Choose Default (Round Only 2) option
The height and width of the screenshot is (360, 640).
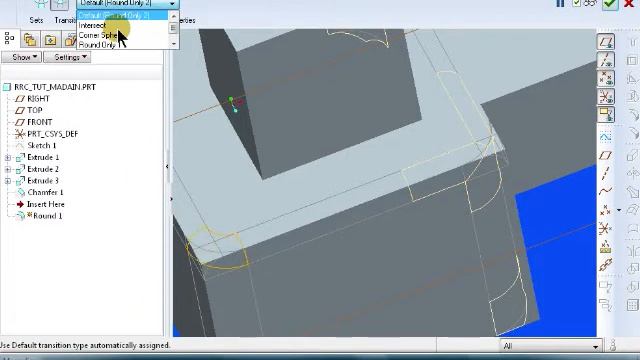pyautogui.click(x=122, y=15)
